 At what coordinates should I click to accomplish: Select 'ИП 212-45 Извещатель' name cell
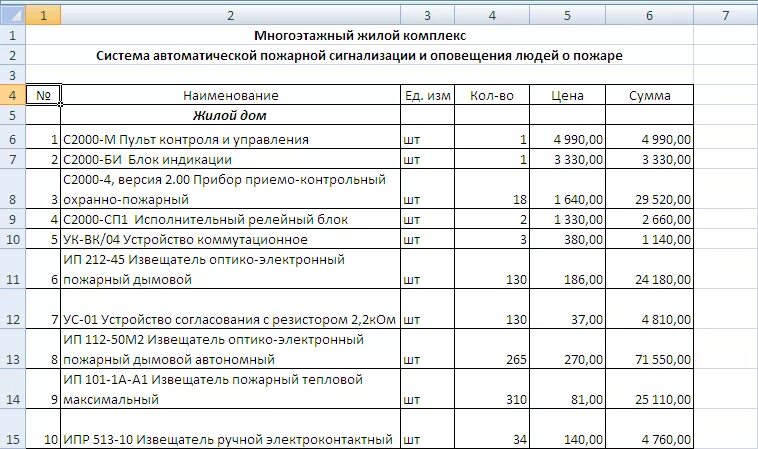tap(231, 269)
